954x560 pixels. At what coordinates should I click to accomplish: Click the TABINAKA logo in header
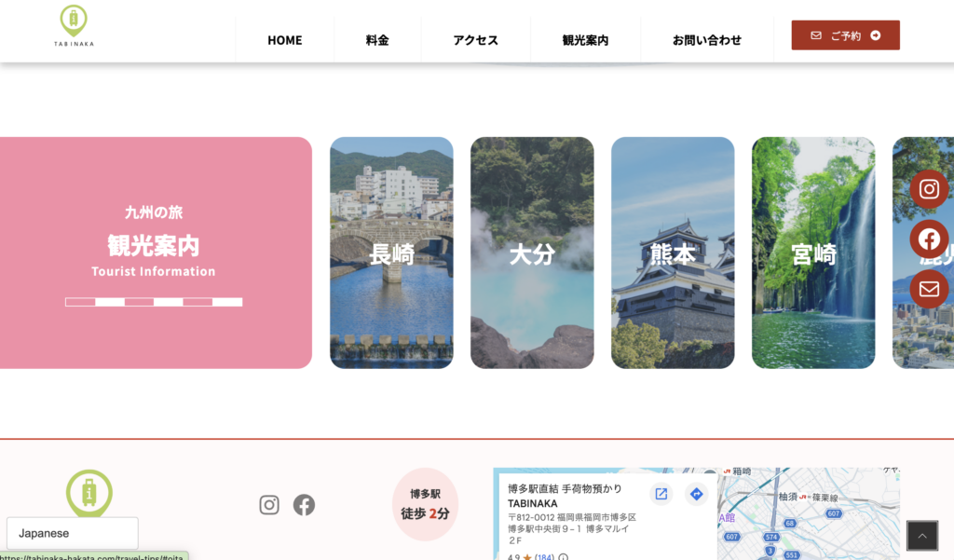74,26
